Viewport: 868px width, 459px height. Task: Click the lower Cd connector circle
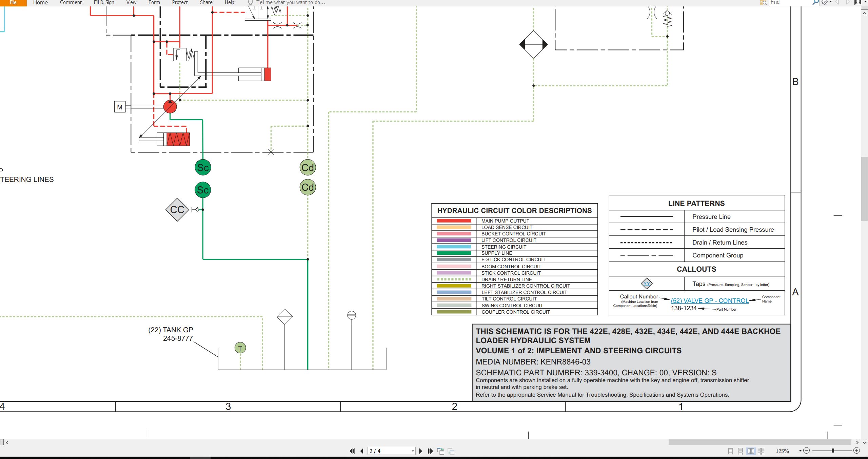(x=308, y=187)
